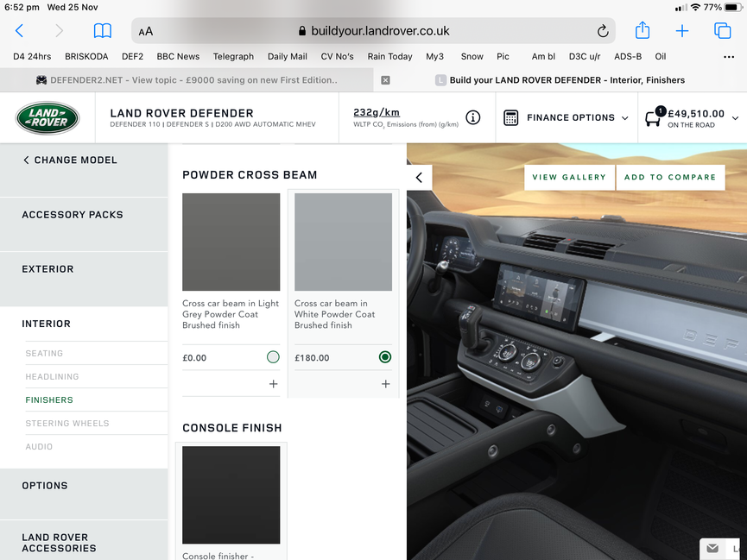The image size is (747, 560).
Task: Open the ADS-B bookmark
Action: tap(628, 57)
